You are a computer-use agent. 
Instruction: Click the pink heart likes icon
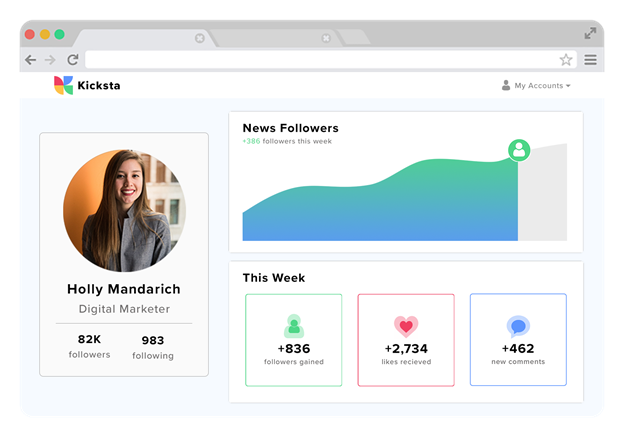pos(406,326)
